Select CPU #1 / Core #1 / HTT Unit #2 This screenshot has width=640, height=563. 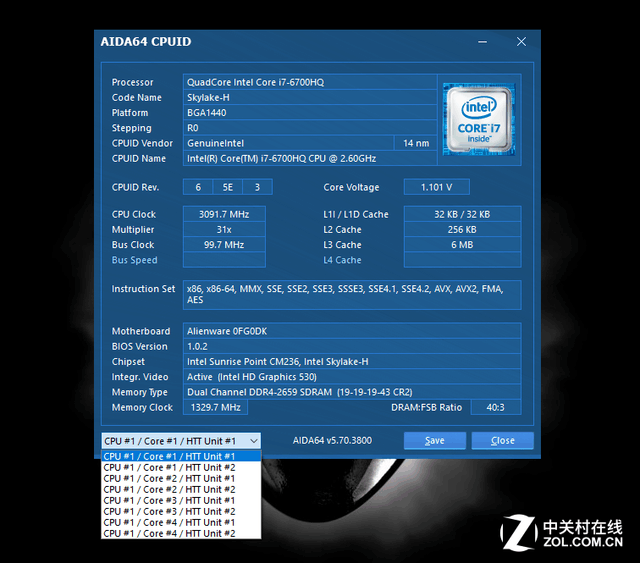point(181,467)
